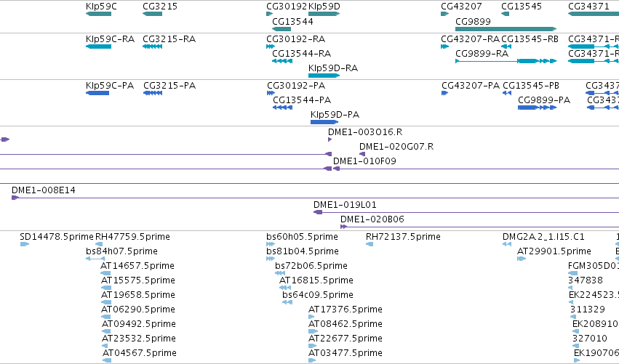Click the Klp59D-PA protein bar
Viewport: 619px width, 364px height.
[x=324, y=122]
